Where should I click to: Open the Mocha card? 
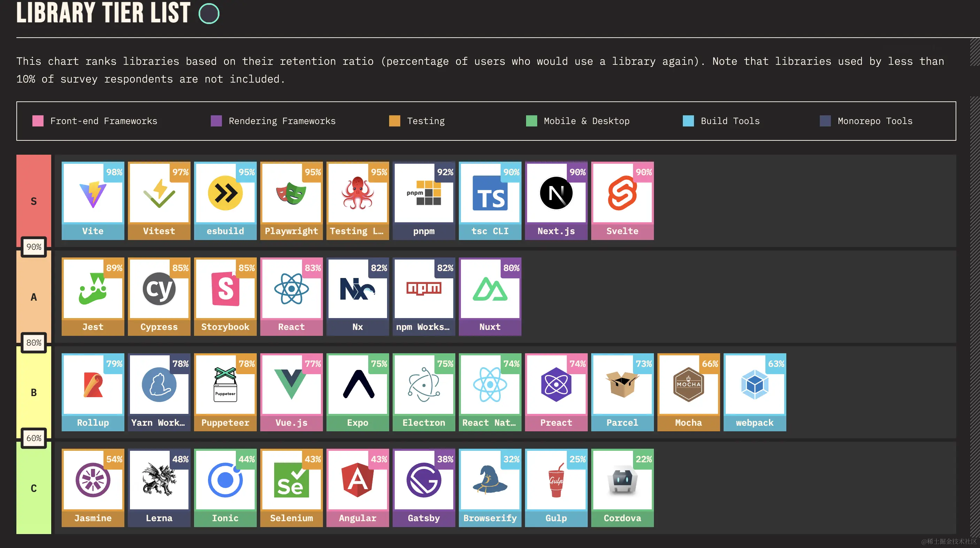coord(689,392)
